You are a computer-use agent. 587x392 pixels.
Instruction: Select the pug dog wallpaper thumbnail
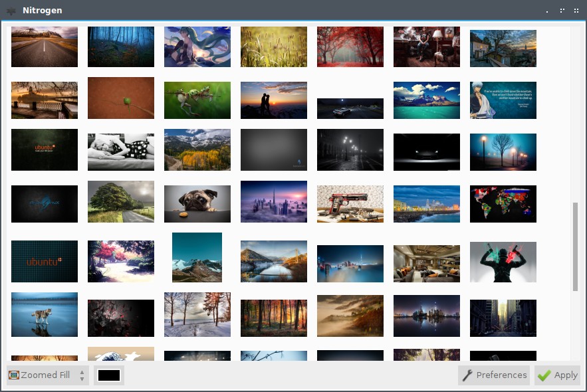point(197,204)
